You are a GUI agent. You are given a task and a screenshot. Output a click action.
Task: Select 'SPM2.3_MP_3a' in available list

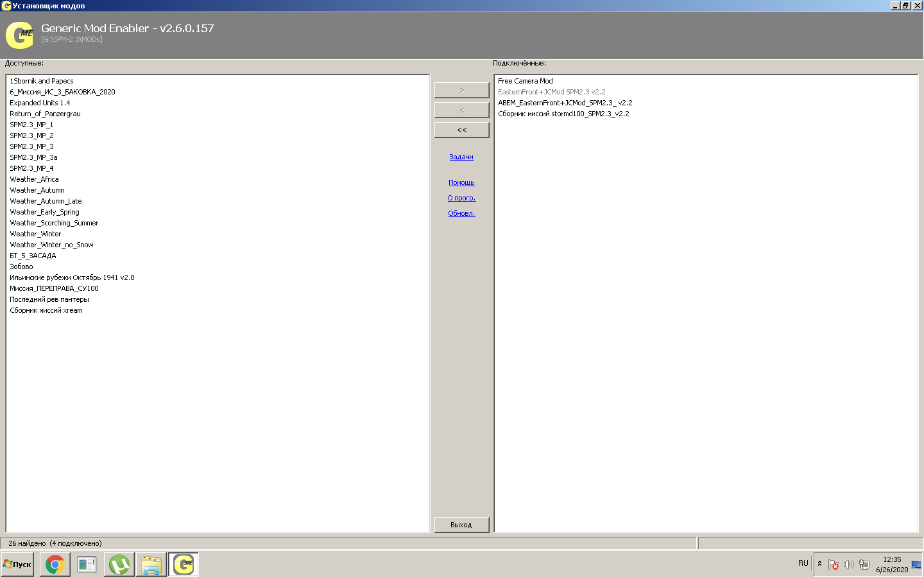[x=33, y=157]
